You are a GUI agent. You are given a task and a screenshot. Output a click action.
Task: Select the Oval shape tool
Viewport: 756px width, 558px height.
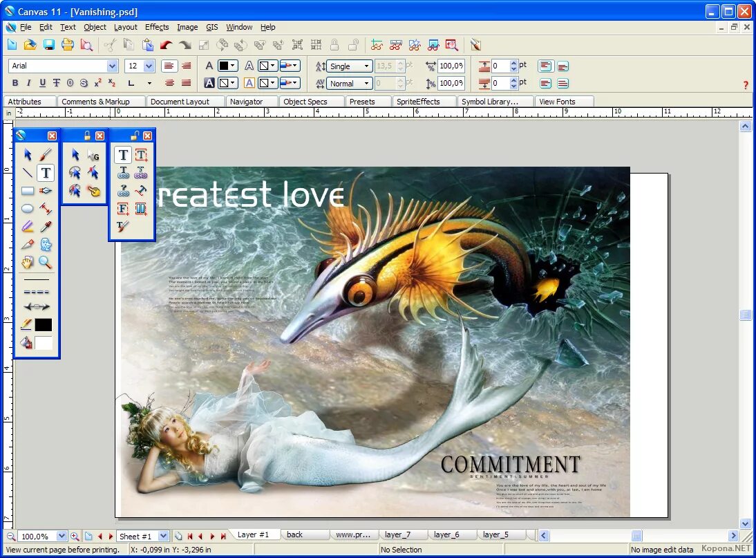(x=28, y=208)
